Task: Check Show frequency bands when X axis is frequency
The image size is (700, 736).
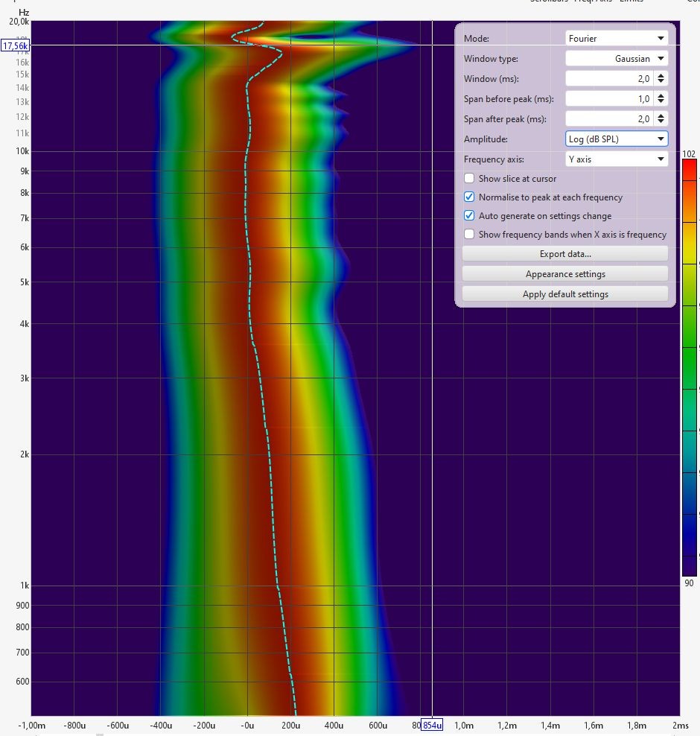Action: (469, 234)
